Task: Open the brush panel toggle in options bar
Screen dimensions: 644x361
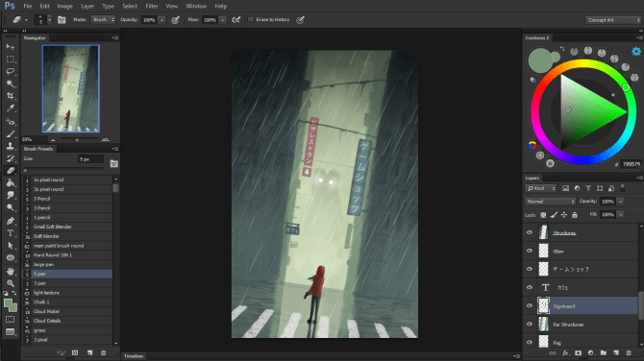Action: pos(62,20)
